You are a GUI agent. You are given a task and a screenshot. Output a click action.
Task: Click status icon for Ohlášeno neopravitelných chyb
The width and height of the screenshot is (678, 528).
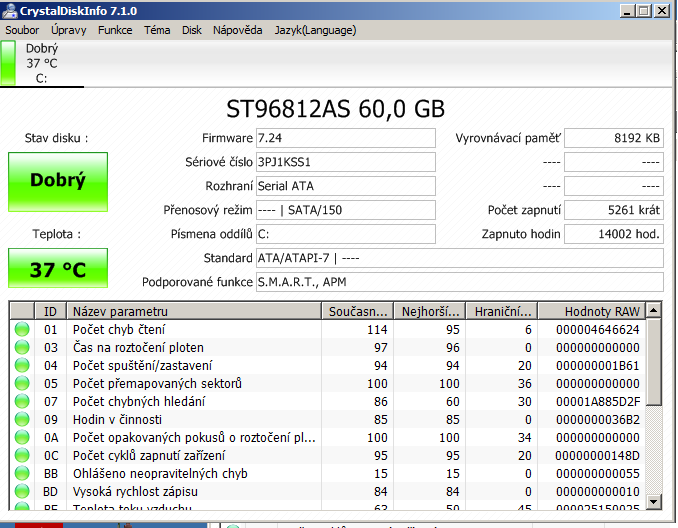[x=22, y=474]
